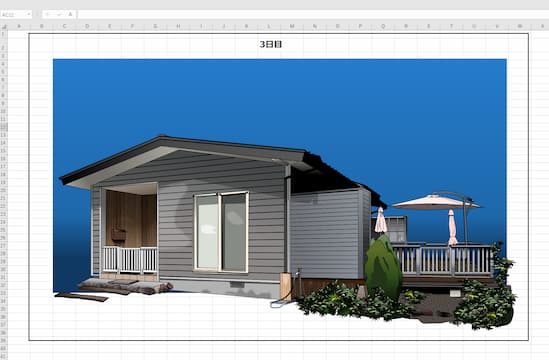Click the Enter checkmark icon in formula bar
This screenshot has width=549, height=360.
click(x=59, y=14)
